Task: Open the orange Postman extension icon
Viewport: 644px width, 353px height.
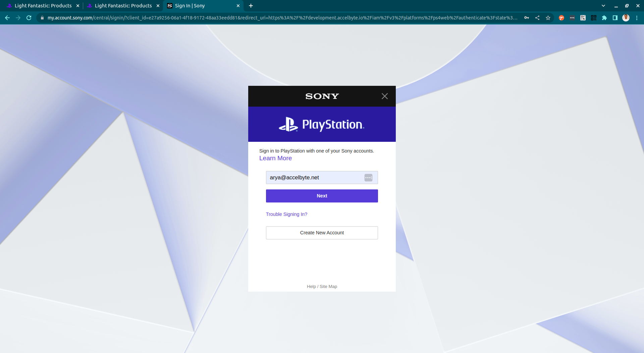Action: pyautogui.click(x=561, y=18)
